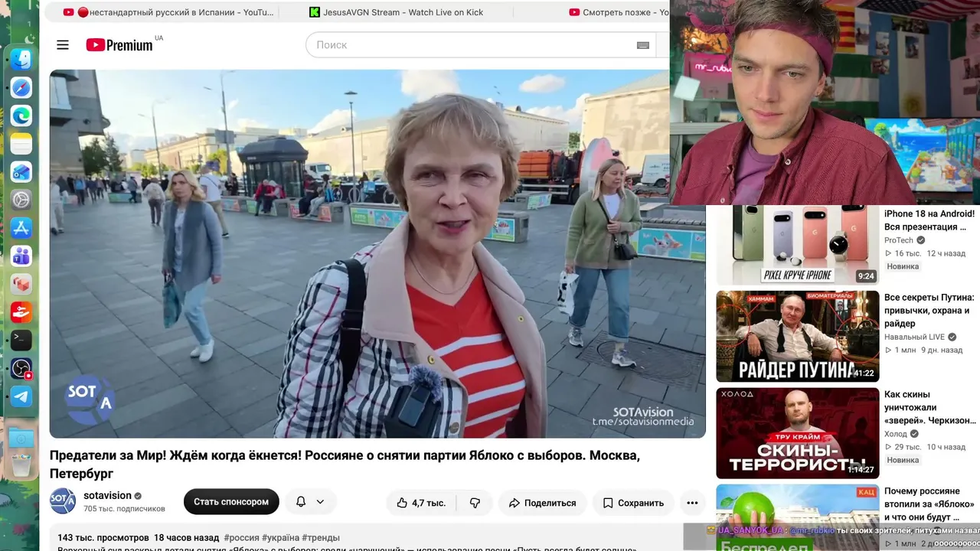Click the 143 тыс. просмотров view count
980x551 pixels.
point(103,538)
